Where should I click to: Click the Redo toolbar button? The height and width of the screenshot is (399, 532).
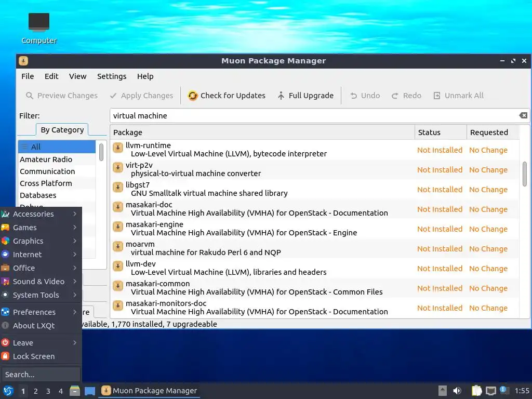[x=406, y=96]
